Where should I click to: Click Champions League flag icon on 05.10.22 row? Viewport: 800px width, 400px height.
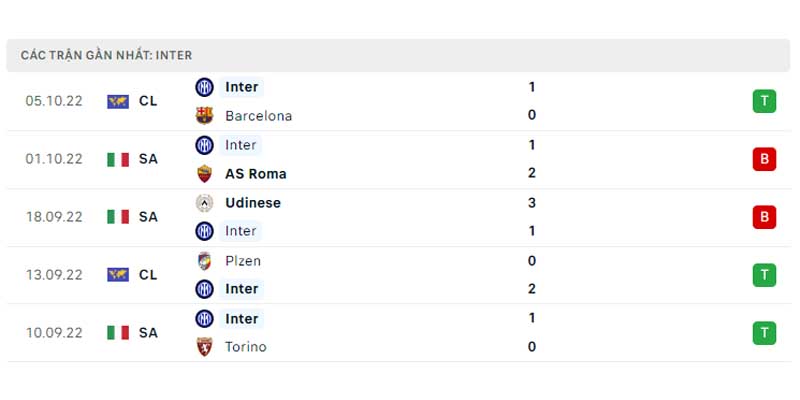coord(118,102)
